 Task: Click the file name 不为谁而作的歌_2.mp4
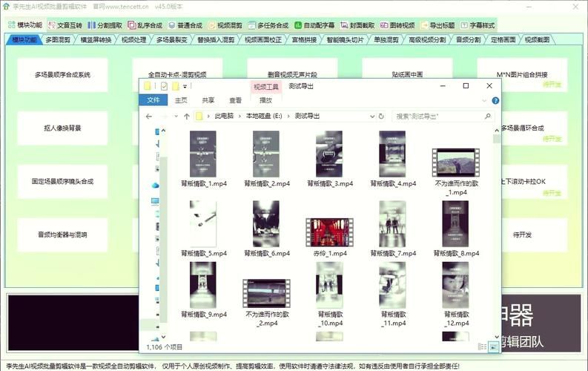[x=268, y=319]
